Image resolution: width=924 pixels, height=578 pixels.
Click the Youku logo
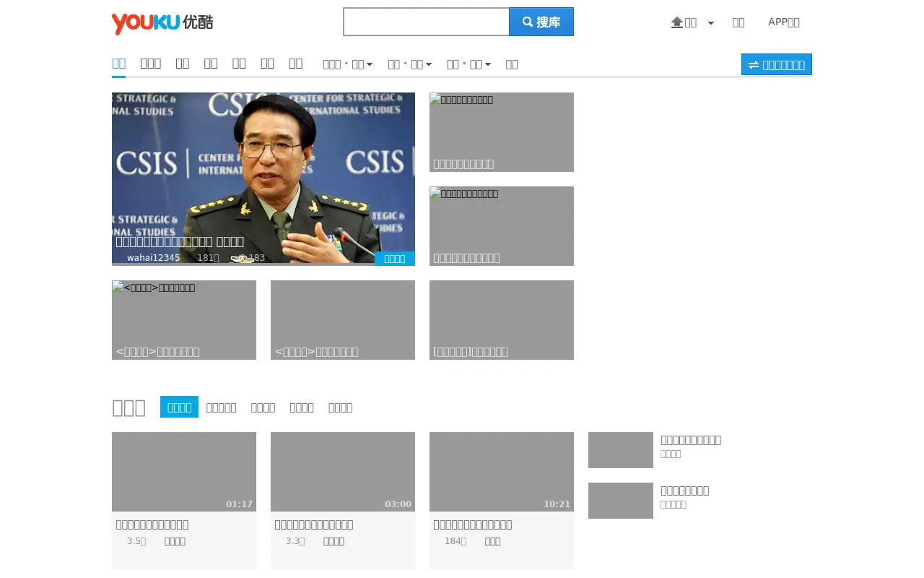pyautogui.click(x=162, y=22)
